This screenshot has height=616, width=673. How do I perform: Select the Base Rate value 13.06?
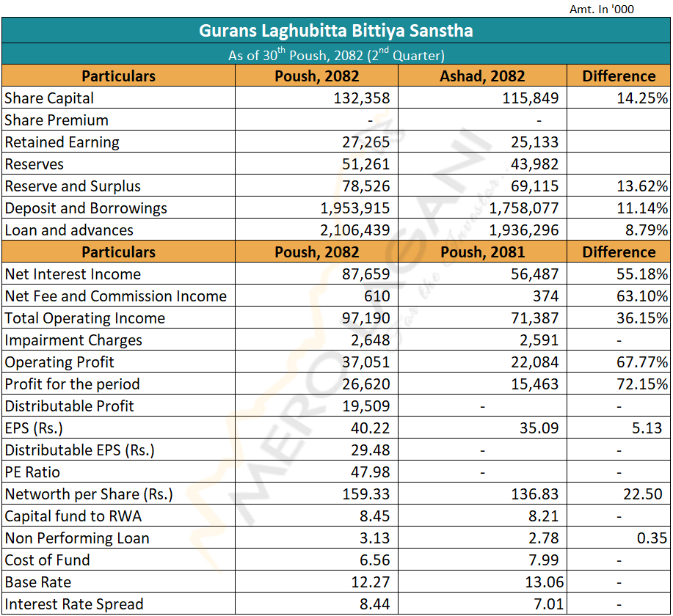click(x=539, y=582)
